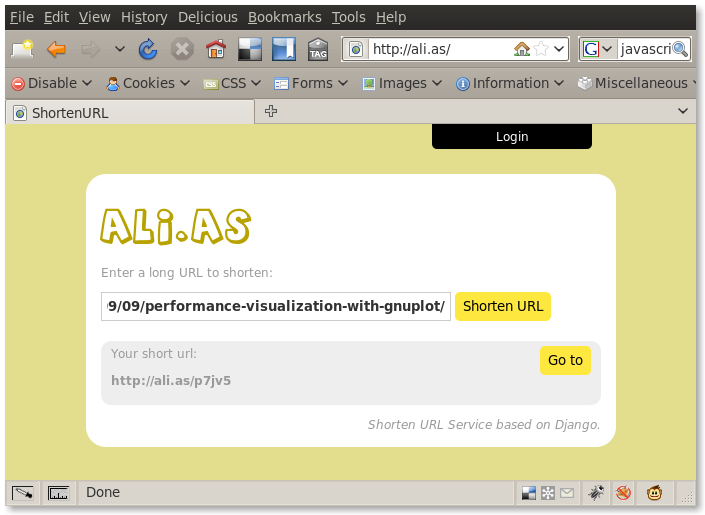Click the Greasemonkey monkey face icon

click(x=654, y=492)
